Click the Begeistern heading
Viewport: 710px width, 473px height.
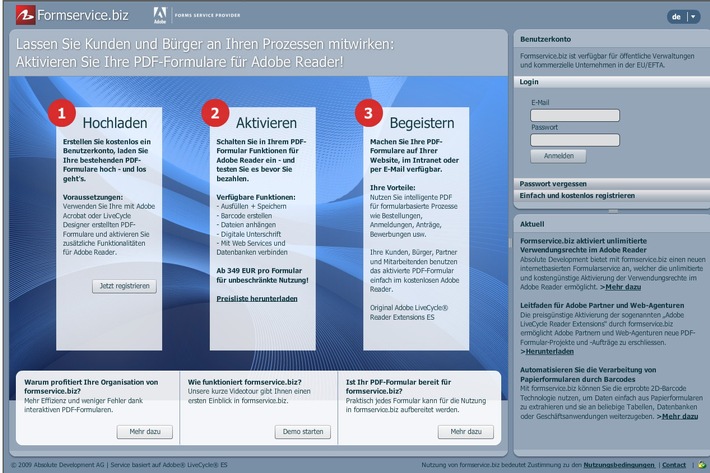422,123
